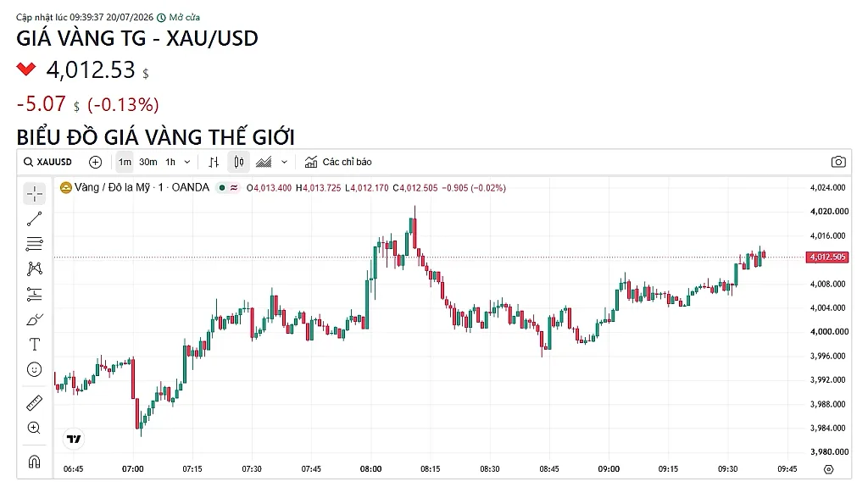Screen dimensions: 868x487
Task: Select the ruler measure tool
Action: click(34, 402)
